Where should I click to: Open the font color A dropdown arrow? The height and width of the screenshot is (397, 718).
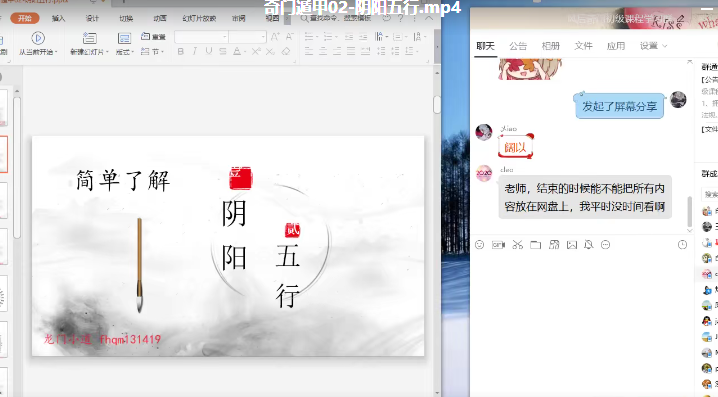pyautogui.click(x=245, y=52)
